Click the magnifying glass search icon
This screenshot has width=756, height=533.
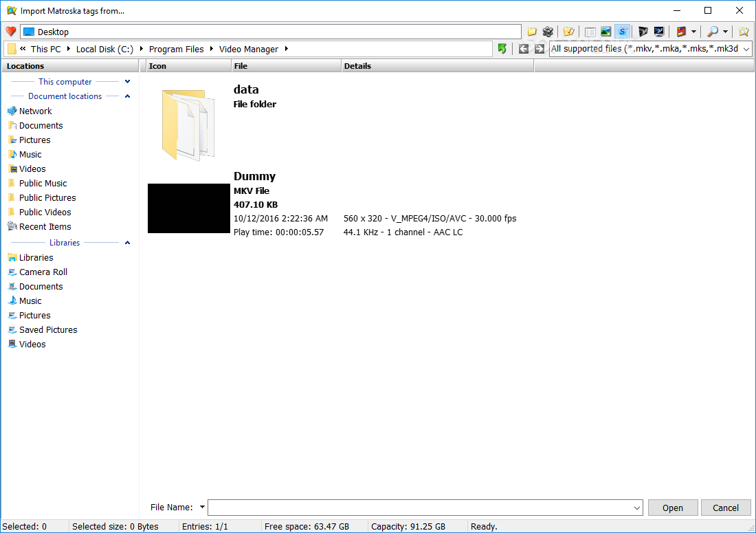712,32
